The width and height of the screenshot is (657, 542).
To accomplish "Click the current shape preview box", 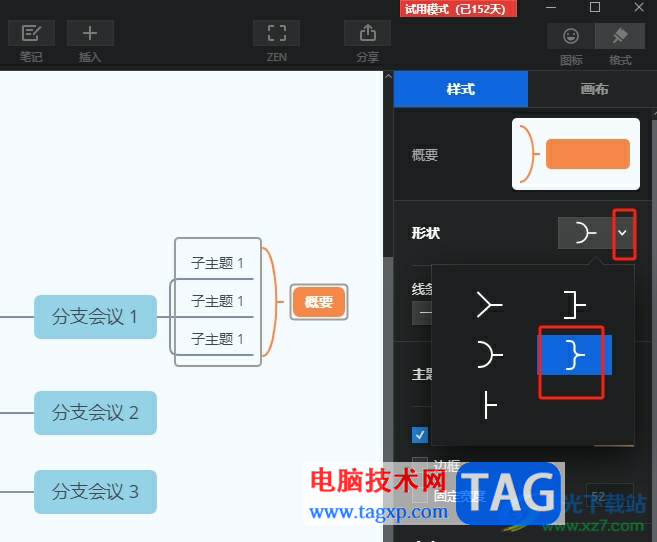I will click(x=585, y=233).
